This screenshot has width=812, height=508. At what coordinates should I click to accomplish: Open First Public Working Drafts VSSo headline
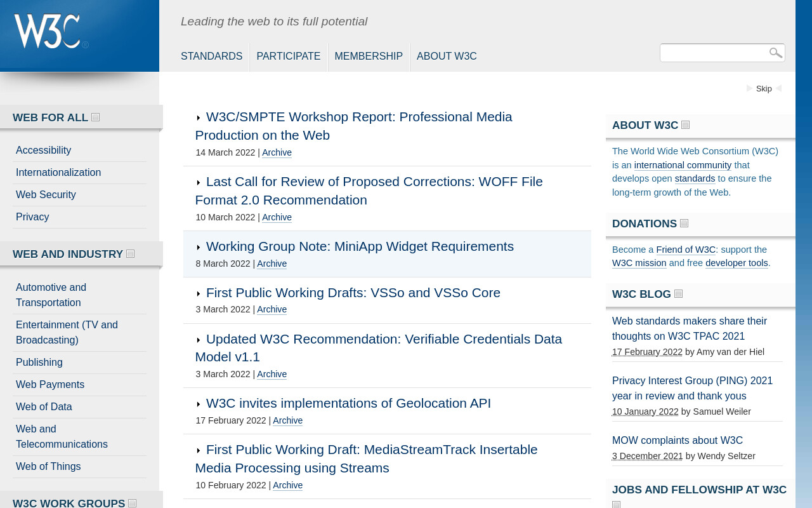[x=353, y=293]
